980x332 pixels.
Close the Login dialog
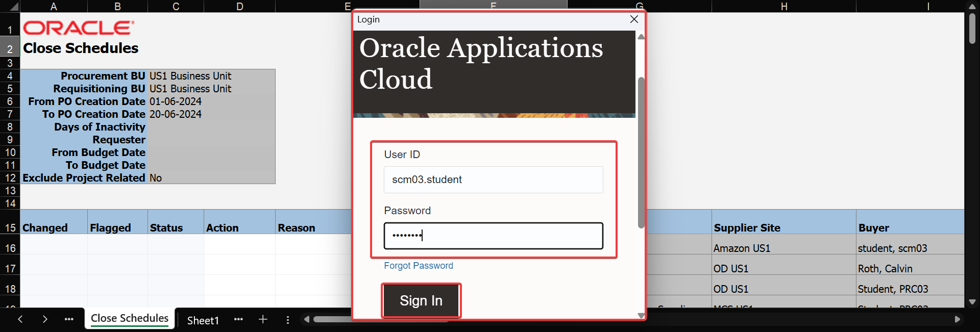pyautogui.click(x=634, y=19)
